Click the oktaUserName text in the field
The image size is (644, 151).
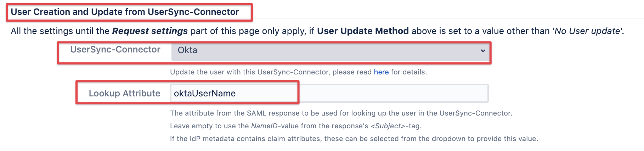click(205, 94)
